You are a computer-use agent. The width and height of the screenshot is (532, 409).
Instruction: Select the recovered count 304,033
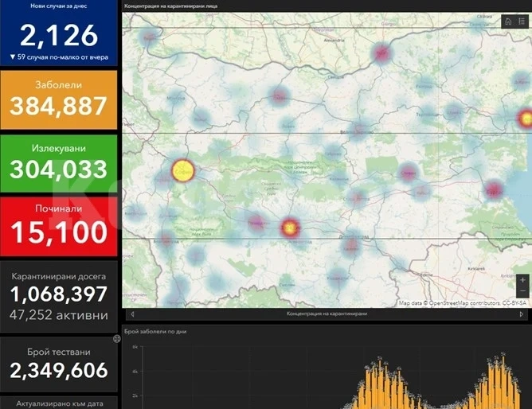[59, 169]
